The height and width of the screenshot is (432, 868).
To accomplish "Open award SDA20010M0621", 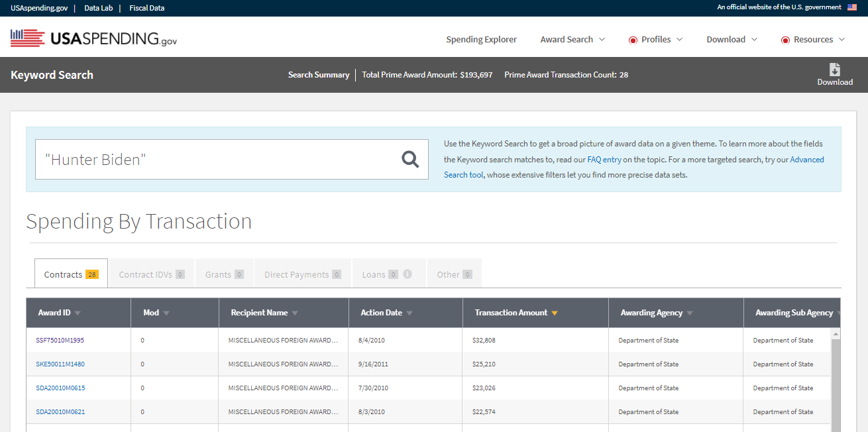I will pyautogui.click(x=60, y=412).
